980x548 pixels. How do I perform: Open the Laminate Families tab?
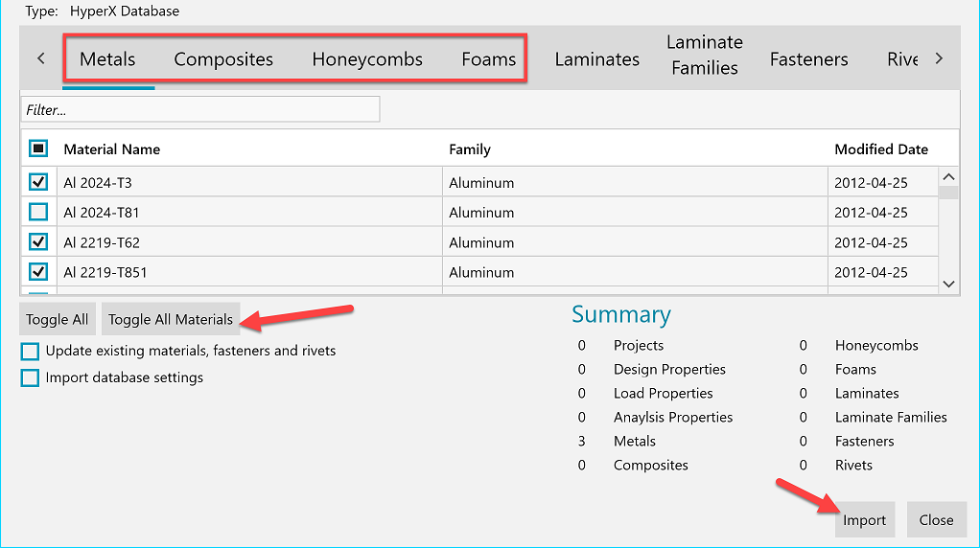(x=705, y=55)
